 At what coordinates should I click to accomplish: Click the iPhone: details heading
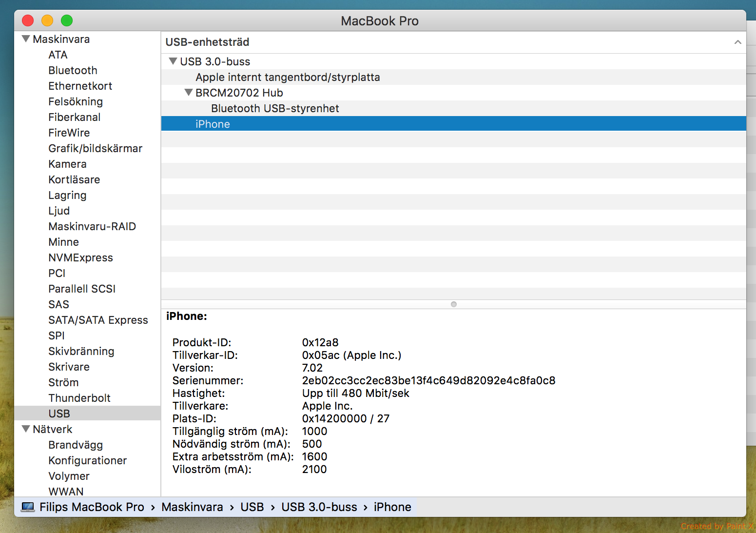pos(186,316)
